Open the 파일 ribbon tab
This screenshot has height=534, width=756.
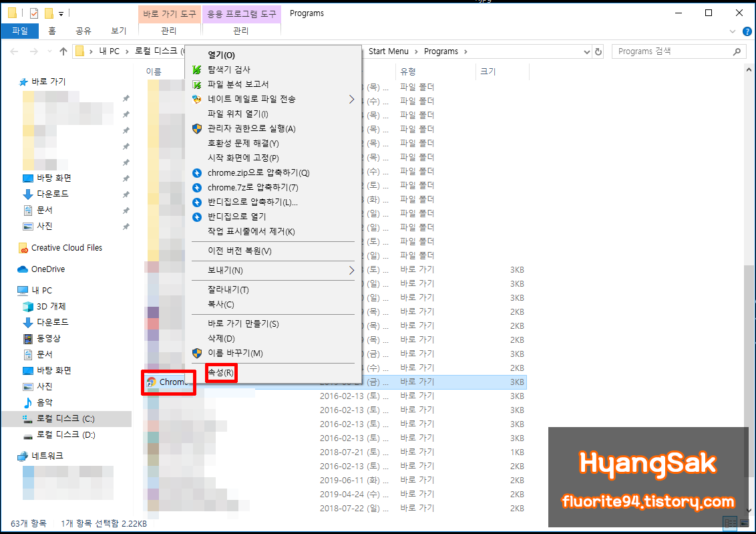[x=20, y=31]
